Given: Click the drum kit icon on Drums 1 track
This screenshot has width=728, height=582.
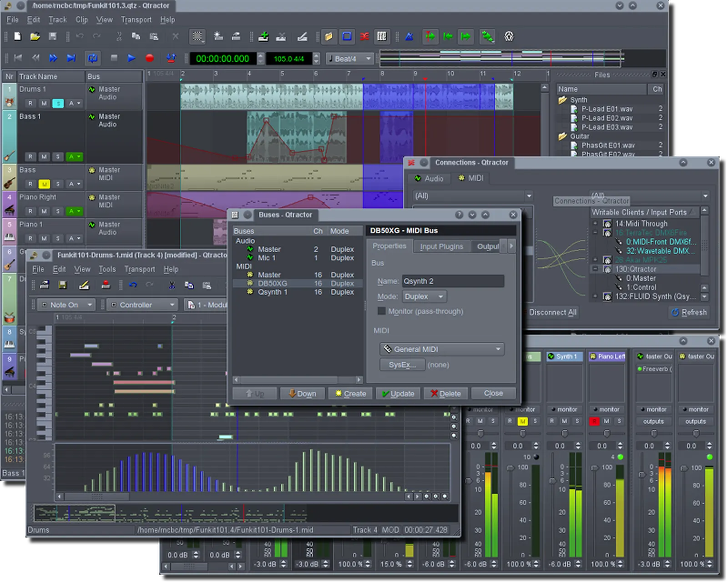Looking at the screenshot, I should (x=9, y=103).
